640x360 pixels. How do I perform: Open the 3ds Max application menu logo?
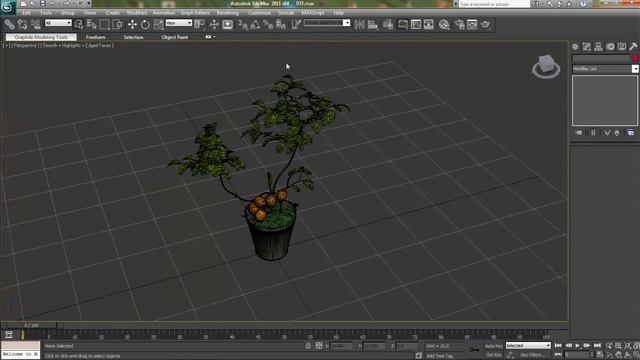(x=7, y=7)
